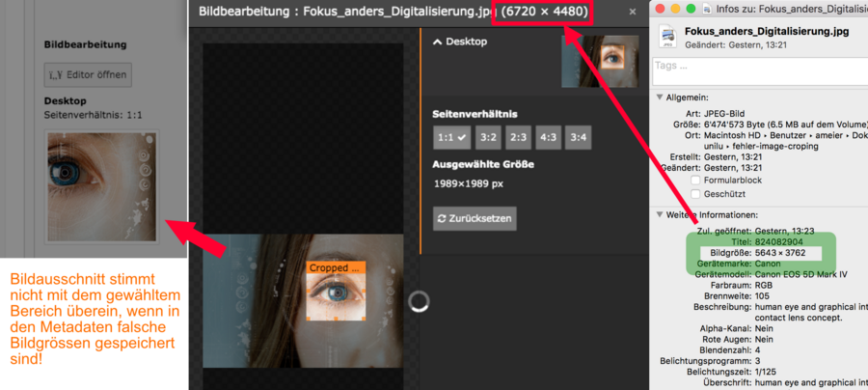Select the 2:3 aspect ratio
868x390 pixels.
tap(518, 137)
